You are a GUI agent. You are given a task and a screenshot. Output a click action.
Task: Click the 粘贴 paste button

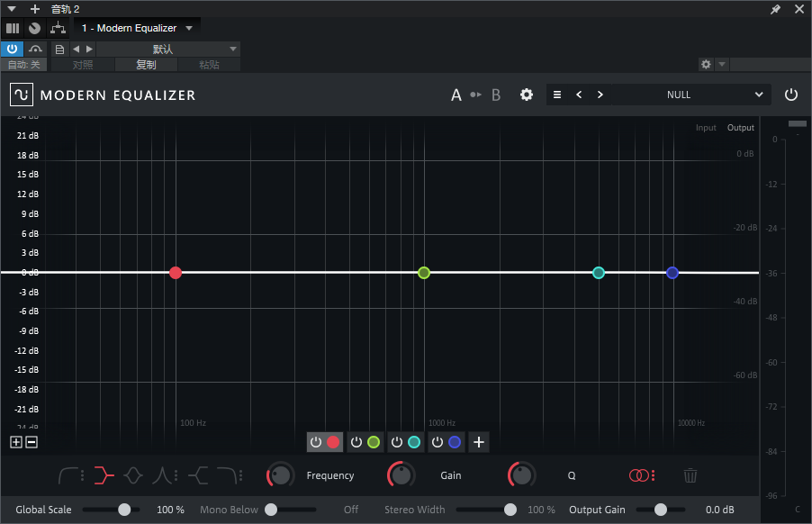[209, 65]
